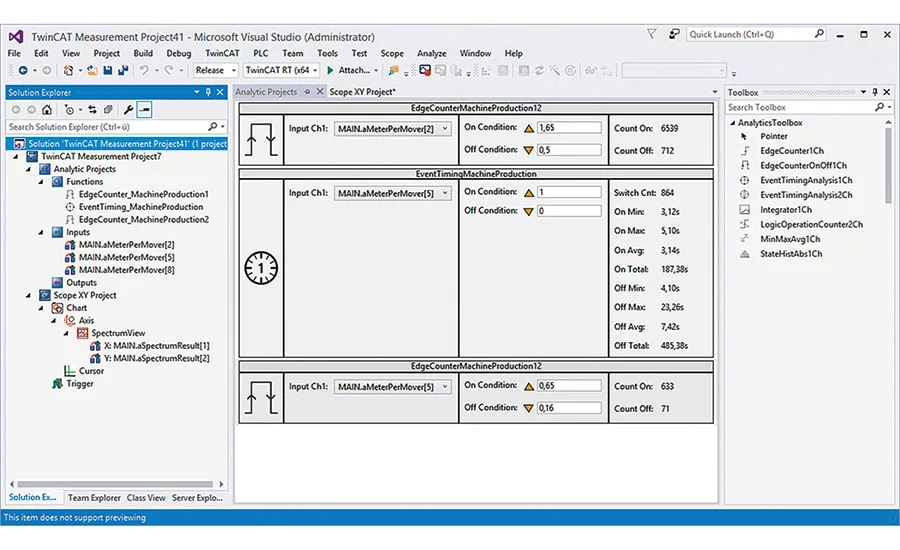900x550 pixels.
Task: Click the Toolbox vertical scrollbar
Action: [x=888, y=165]
